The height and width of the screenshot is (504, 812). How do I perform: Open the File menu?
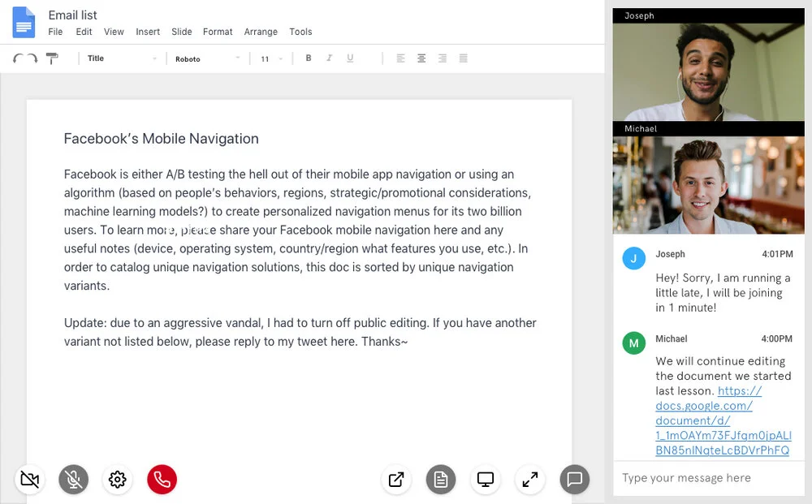(55, 32)
